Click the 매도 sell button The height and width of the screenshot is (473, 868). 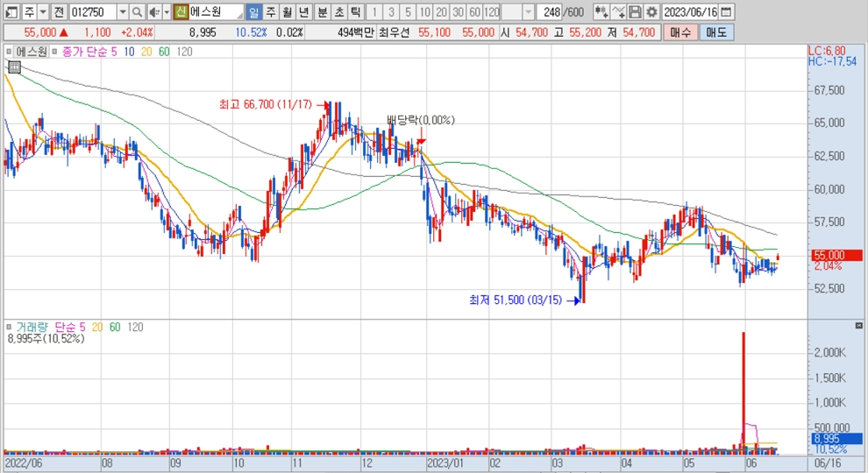[716, 32]
